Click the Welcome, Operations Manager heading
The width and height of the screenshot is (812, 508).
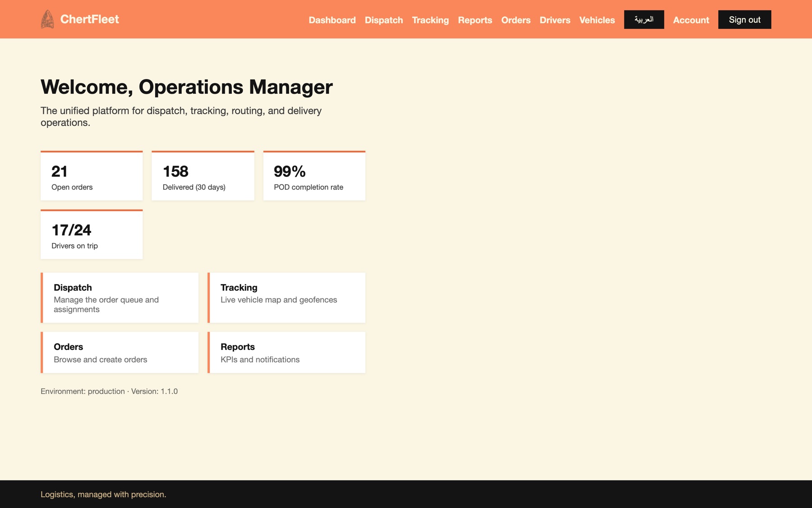(x=187, y=87)
